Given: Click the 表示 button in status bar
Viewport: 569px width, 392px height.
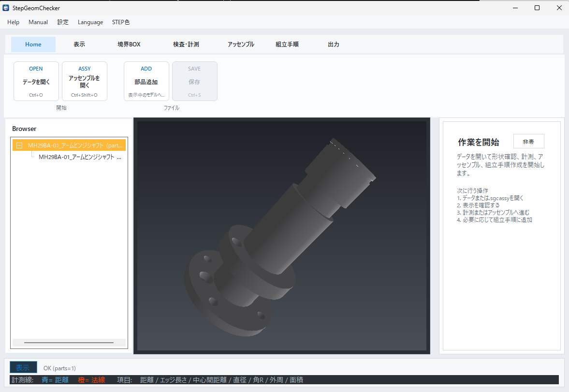Looking at the screenshot, I should 23,368.
